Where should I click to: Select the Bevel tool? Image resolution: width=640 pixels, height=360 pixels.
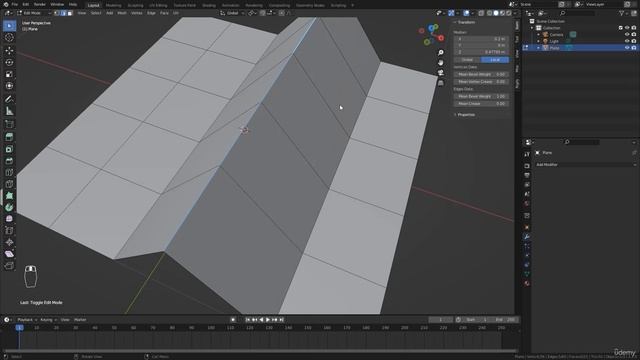coord(9,161)
